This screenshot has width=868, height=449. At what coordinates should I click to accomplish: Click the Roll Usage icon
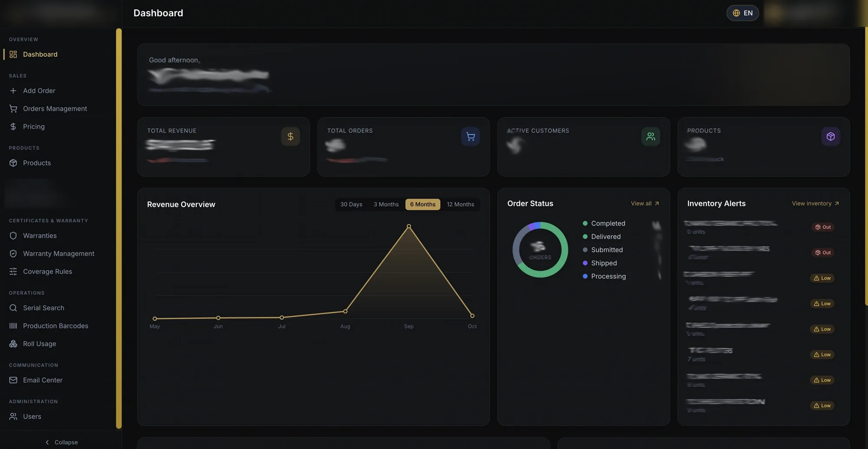13,343
